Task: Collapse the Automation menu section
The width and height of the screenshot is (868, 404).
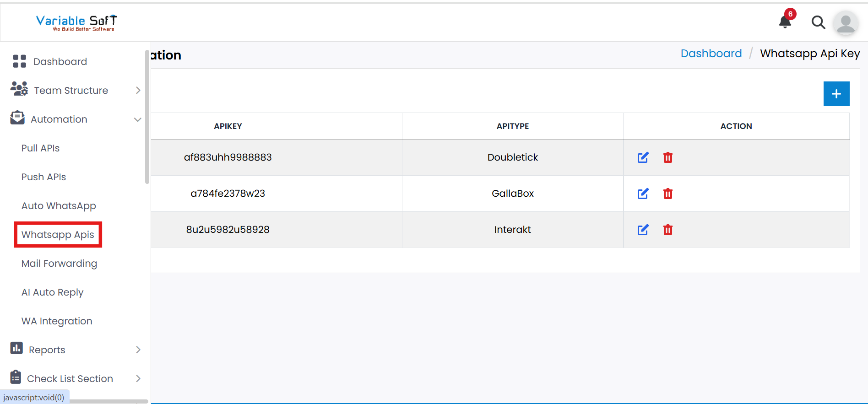Action: (x=59, y=119)
